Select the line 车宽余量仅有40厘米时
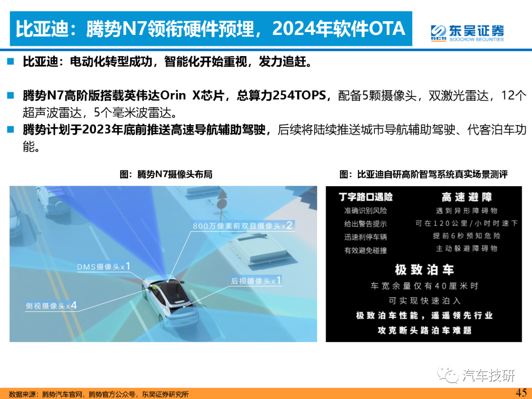 (424, 286)
